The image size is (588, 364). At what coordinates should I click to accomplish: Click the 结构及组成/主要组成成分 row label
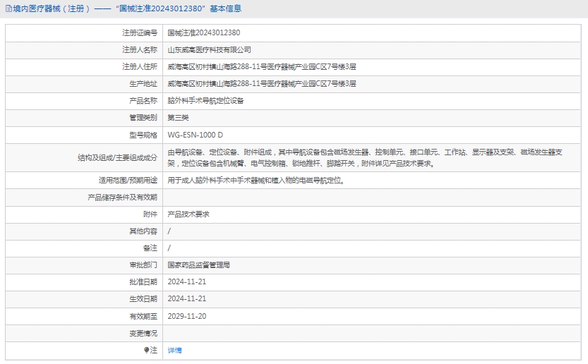[x=117, y=157]
